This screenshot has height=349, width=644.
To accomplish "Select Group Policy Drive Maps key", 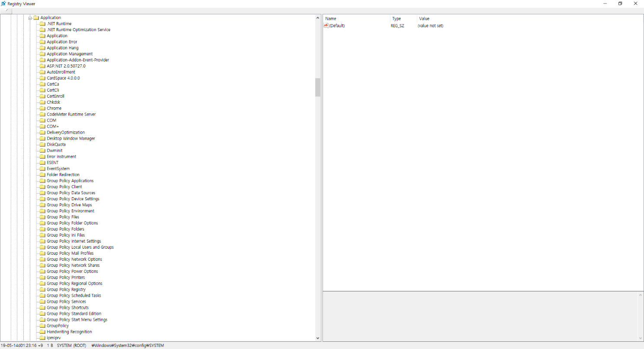I will tap(69, 205).
